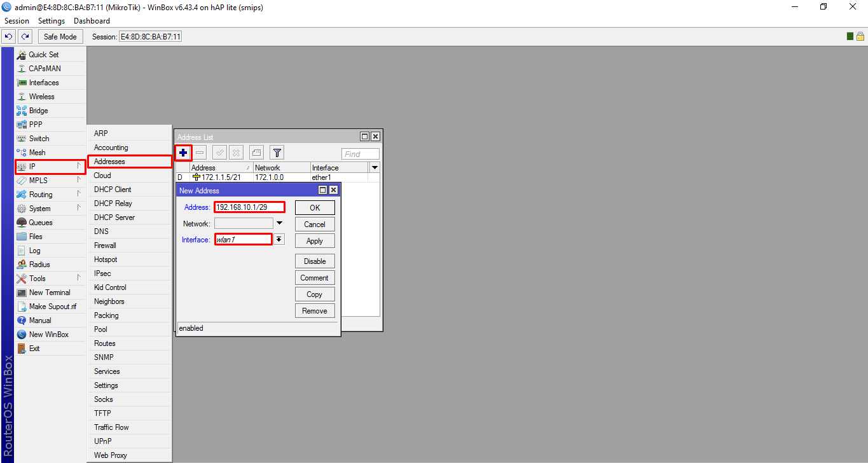868x463 pixels.
Task: Click the Redo arrow icon
Action: click(25, 37)
